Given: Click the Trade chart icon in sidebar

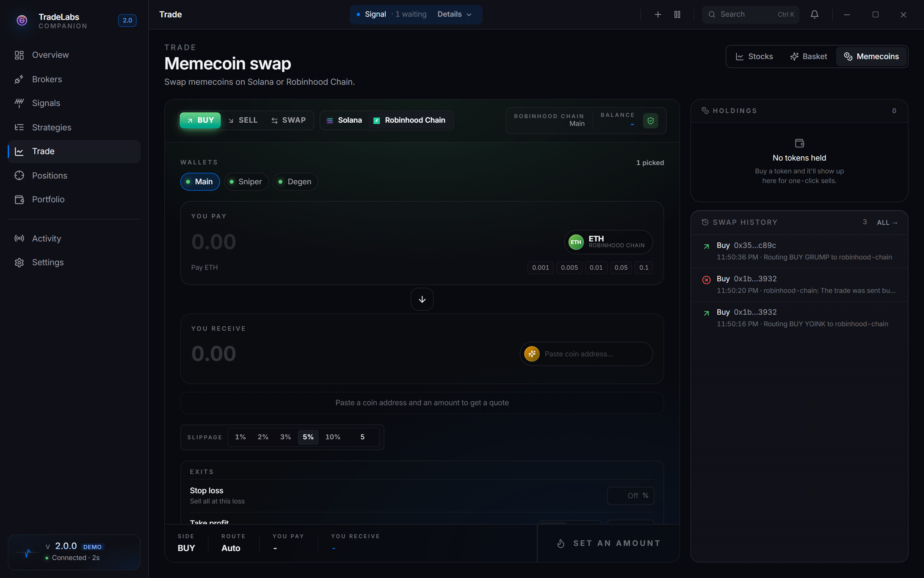Looking at the screenshot, I should click(x=19, y=151).
